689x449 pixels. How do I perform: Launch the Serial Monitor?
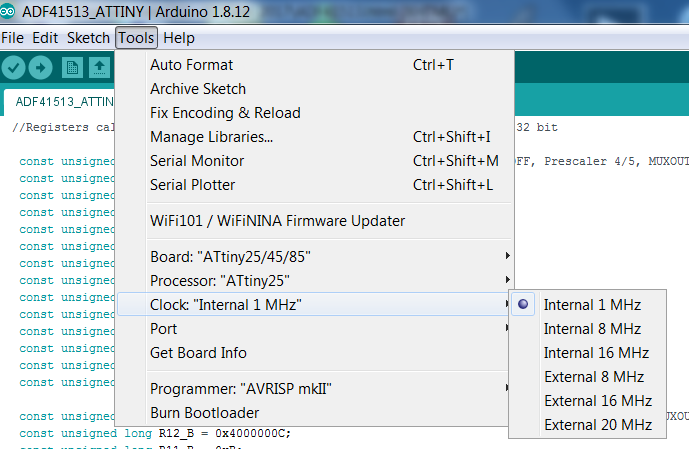click(314, 161)
